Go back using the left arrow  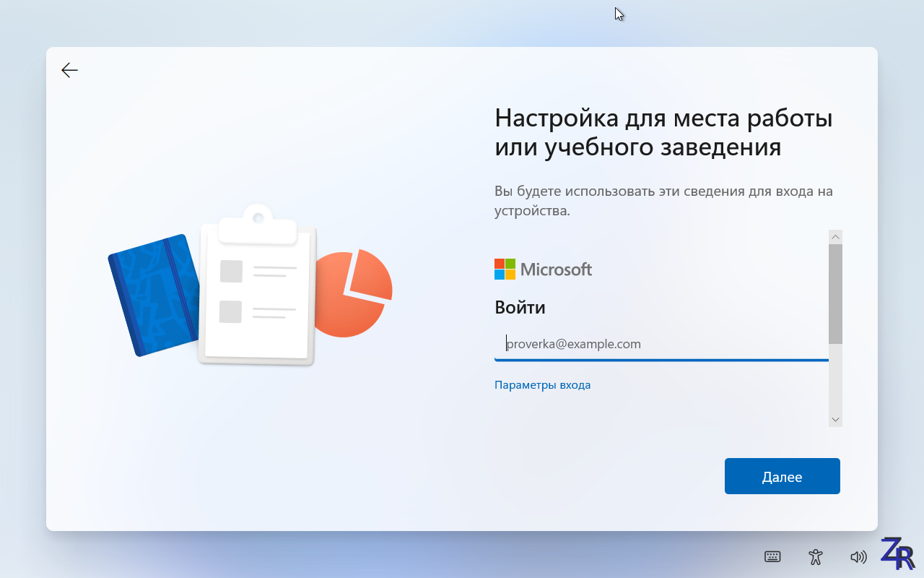click(x=69, y=70)
